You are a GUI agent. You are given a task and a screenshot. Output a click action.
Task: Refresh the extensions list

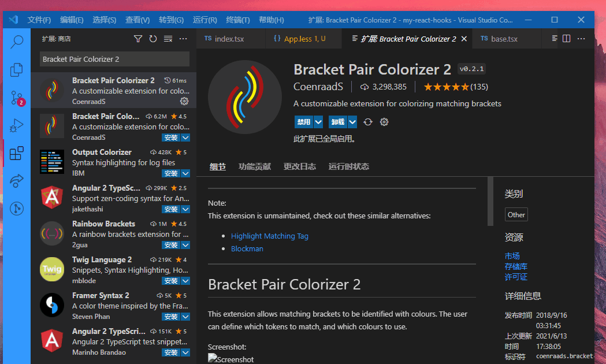coord(153,39)
